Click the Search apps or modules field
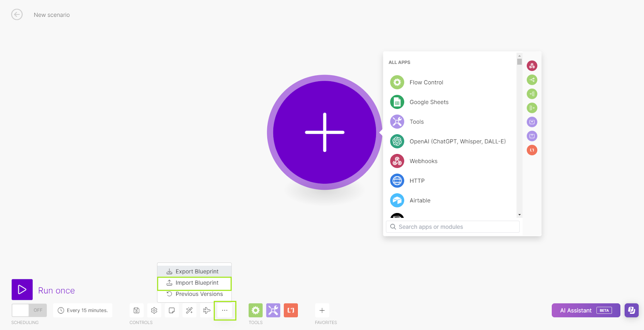The image size is (644, 330). (453, 227)
